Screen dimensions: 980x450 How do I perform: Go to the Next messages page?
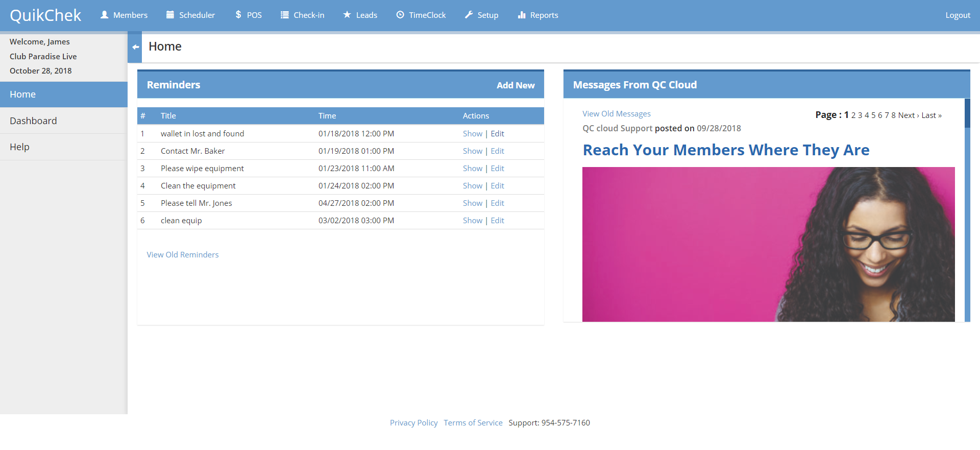pos(908,115)
